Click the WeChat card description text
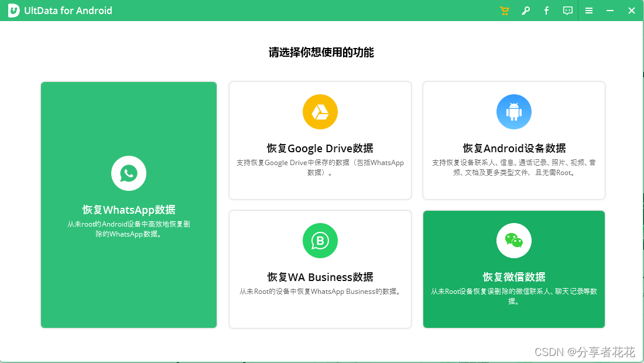Screen dimensions: 644x363 click(x=514, y=296)
